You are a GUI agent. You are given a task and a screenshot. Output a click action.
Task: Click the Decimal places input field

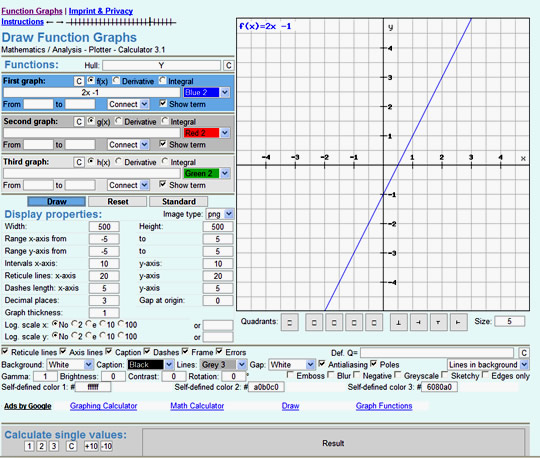point(104,301)
